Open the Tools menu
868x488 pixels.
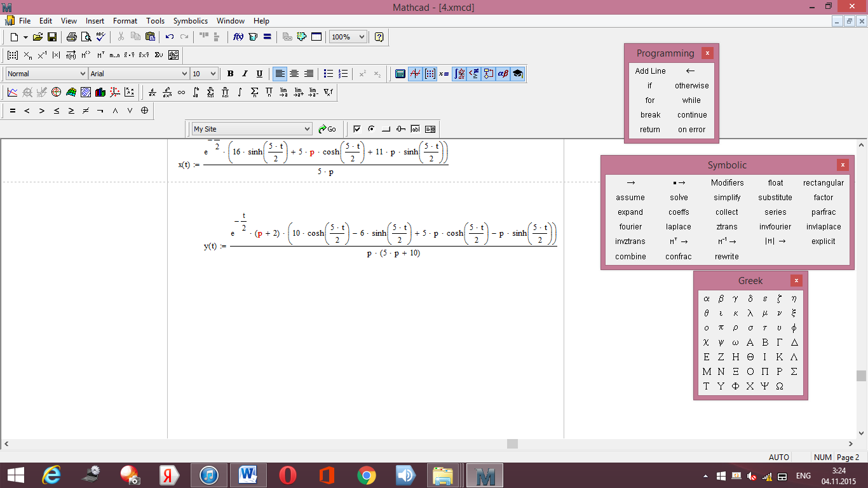155,21
